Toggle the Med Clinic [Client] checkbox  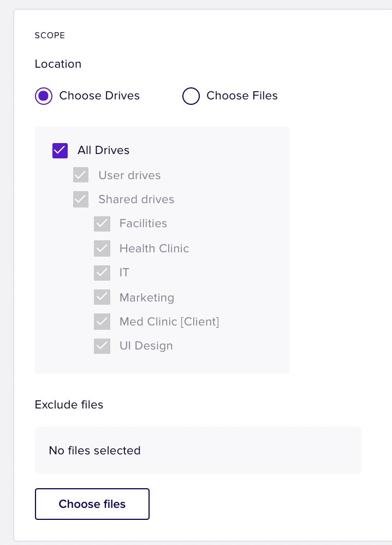pos(102,322)
